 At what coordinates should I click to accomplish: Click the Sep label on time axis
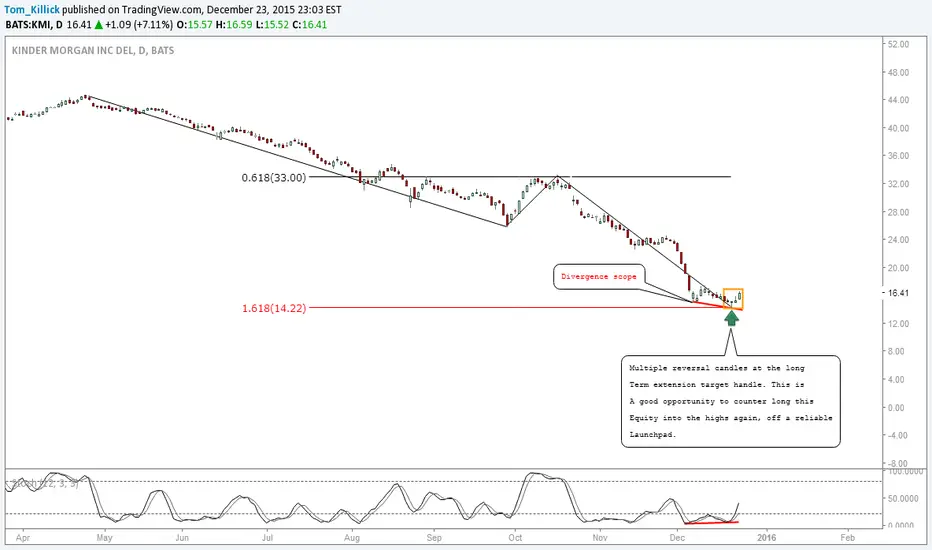point(434,538)
